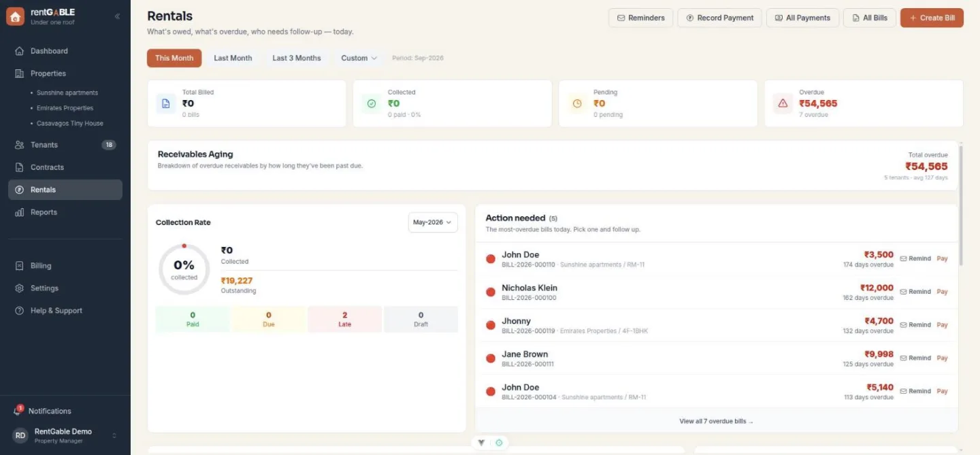Screen dimensions: 980x455
Task: Send Remind for Jhonny's bill
Action: [x=915, y=325]
